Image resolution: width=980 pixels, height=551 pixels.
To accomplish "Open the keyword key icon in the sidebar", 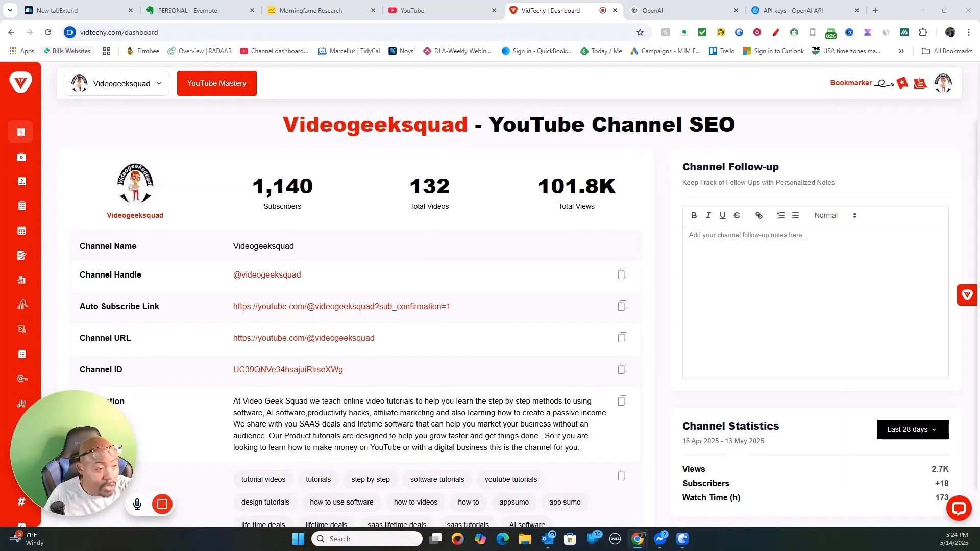I will pyautogui.click(x=21, y=379).
